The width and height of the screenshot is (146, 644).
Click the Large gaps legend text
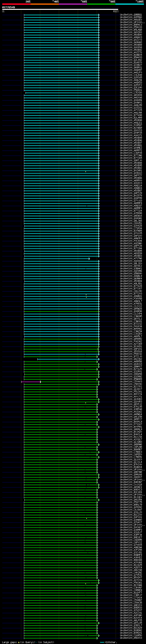click(x=28, y=642)
